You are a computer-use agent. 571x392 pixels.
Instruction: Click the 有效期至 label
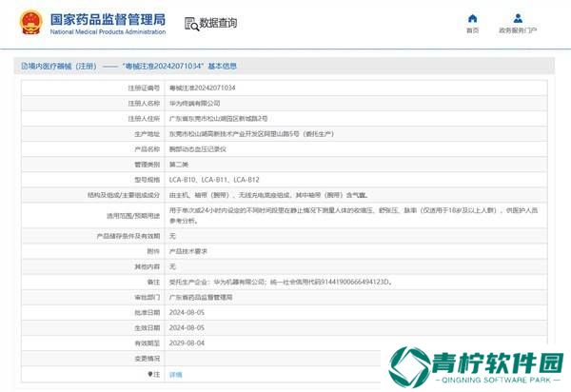[148, 343]
